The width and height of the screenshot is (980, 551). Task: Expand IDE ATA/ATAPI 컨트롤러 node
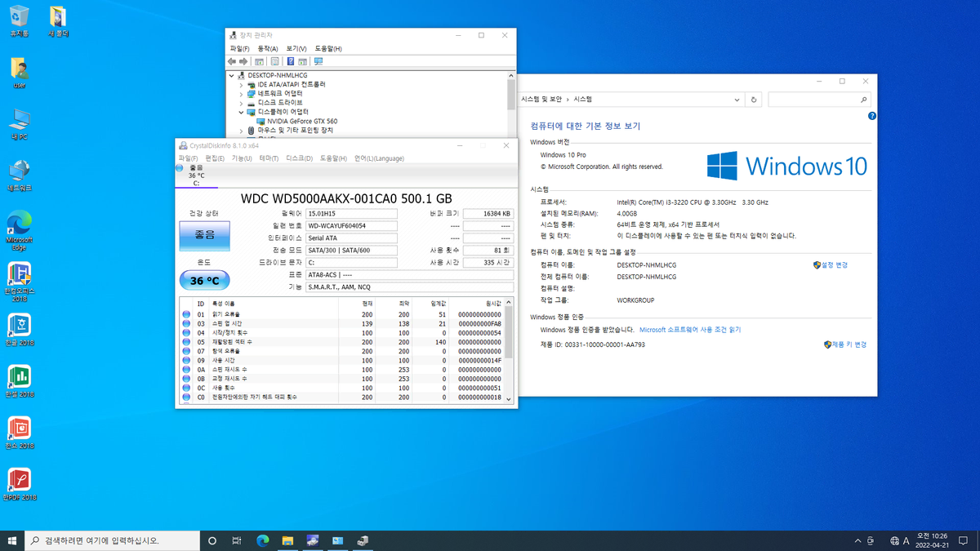coord(242,84)
